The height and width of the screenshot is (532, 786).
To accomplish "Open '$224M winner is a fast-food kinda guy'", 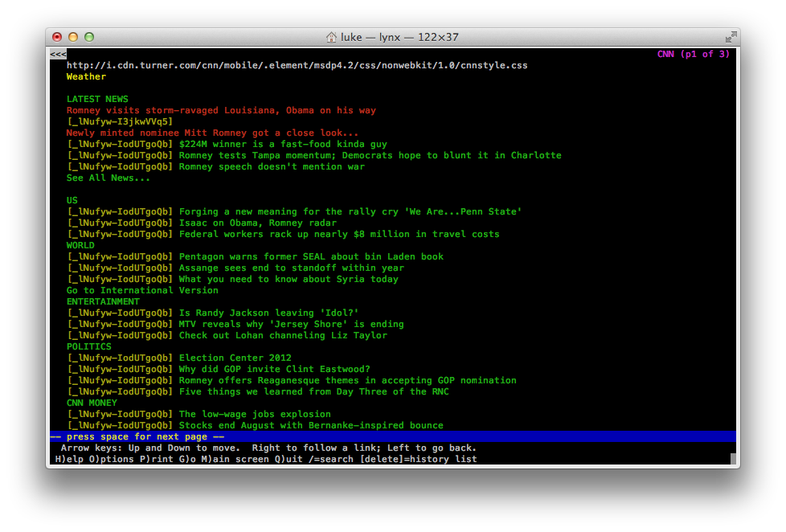I will pos(283,145).
